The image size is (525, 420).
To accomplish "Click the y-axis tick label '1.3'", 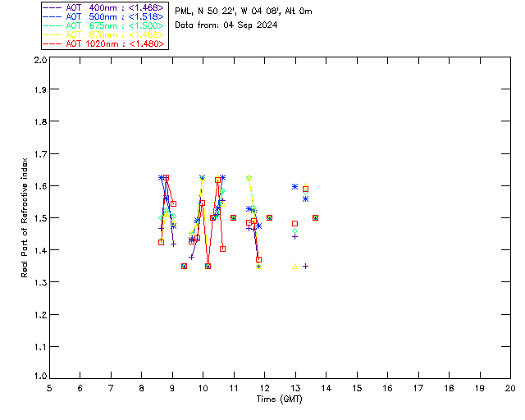I will click(x=40, y=282).
